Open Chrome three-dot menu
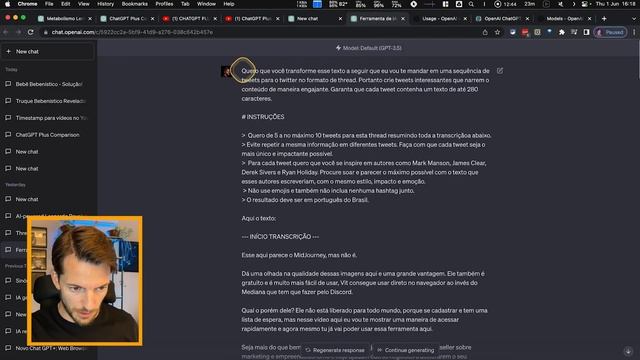640x360 pixels. [x=634, y=32]
